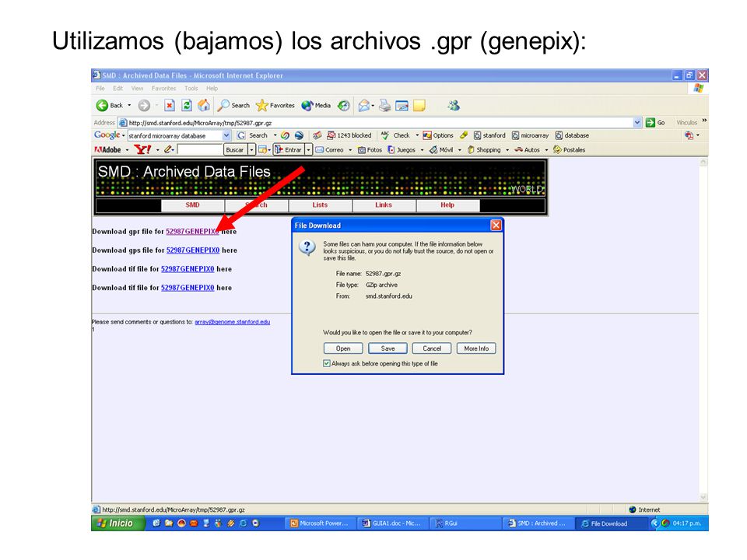Open the Mail envelope icon

[x=364, y=106]
